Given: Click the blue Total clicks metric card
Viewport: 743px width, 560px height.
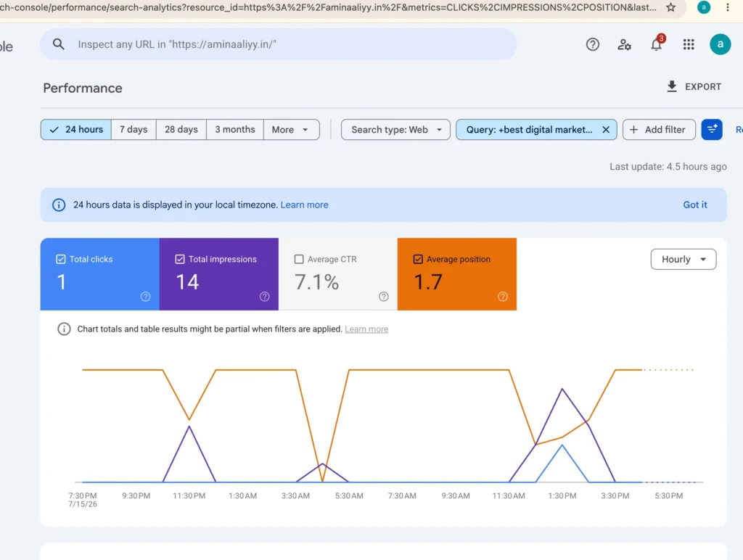Looking at the screenshot, I should tap(100, 274).
